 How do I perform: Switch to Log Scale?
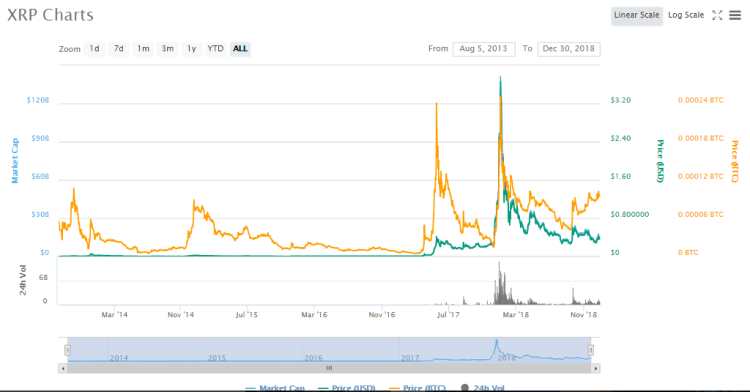click(686, 15)
